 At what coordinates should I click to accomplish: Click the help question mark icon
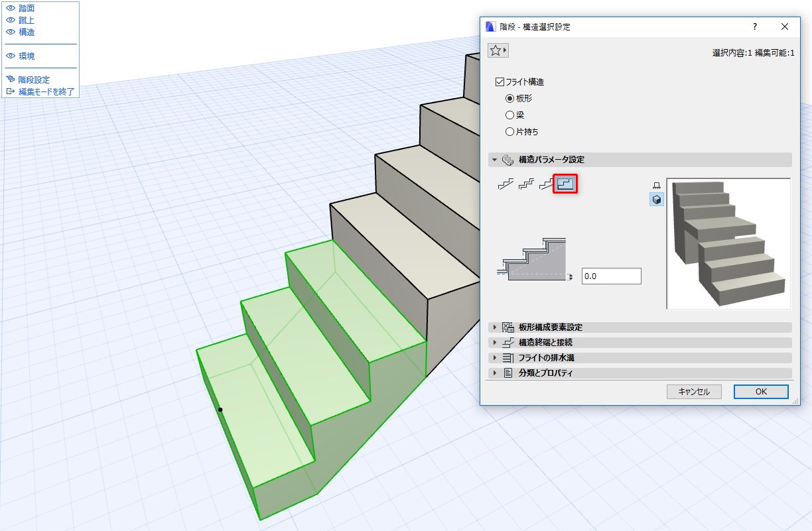[x=754, y=27]
